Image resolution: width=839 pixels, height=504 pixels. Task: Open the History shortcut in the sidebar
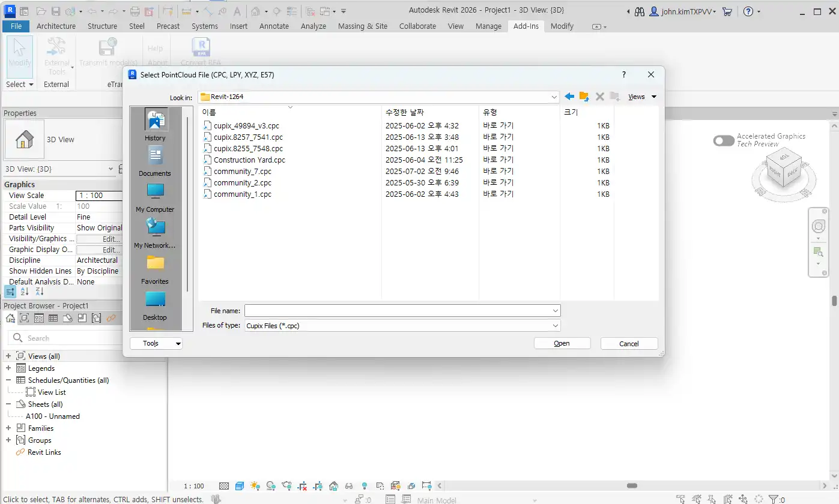155,126
